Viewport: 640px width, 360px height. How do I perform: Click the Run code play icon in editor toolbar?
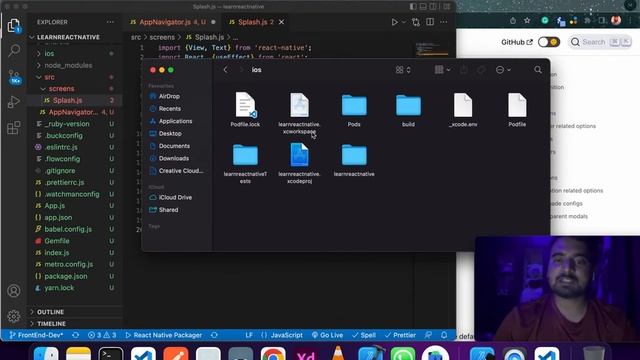coord(394,22)
